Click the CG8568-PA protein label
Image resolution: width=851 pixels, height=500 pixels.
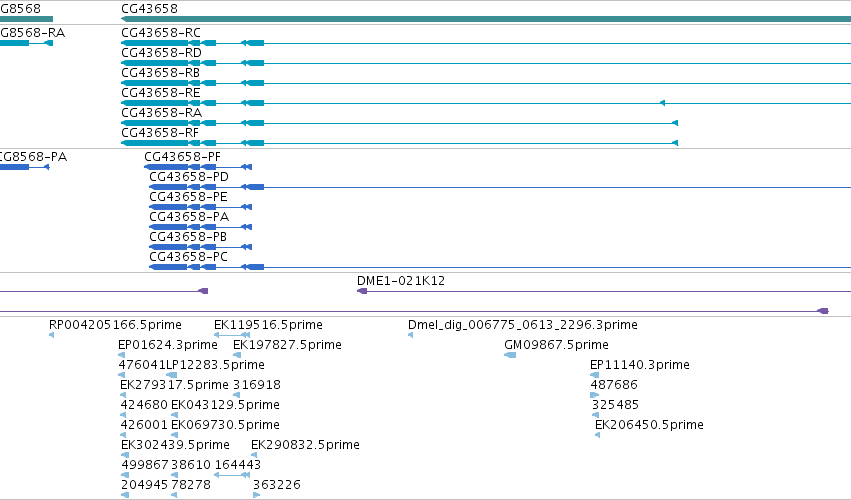coord(33,157)
